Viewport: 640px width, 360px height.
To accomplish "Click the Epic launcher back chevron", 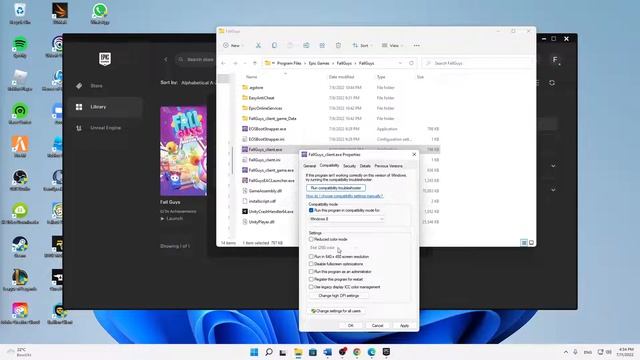I will click(166, 60).
